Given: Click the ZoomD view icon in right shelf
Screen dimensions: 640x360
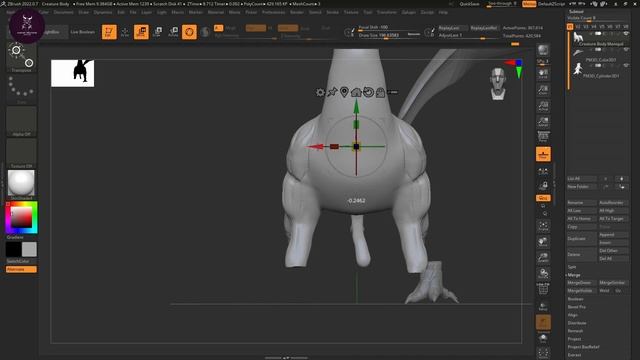Looking at the screenshot, I should click(x=543, y=258).
